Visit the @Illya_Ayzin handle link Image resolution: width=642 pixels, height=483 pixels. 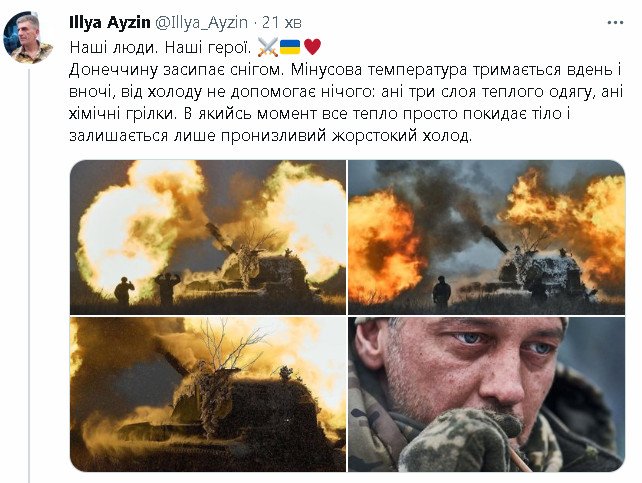click(x=201, y=23)
